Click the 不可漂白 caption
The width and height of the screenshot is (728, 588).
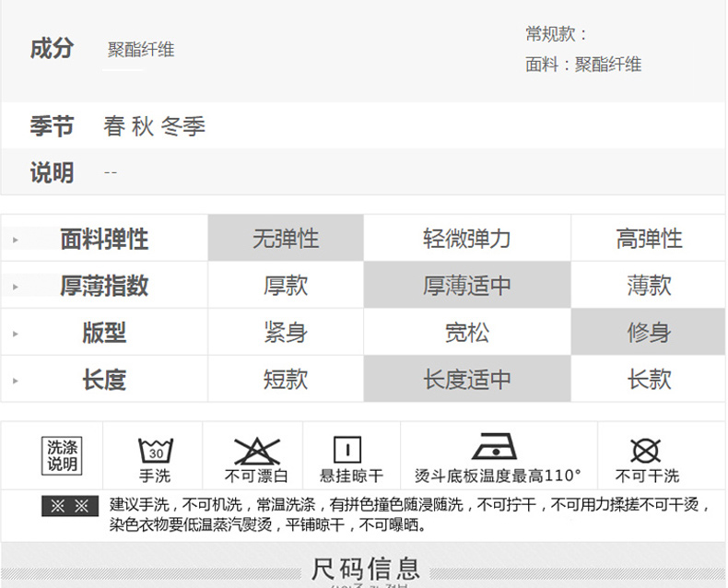coord(256,476)
